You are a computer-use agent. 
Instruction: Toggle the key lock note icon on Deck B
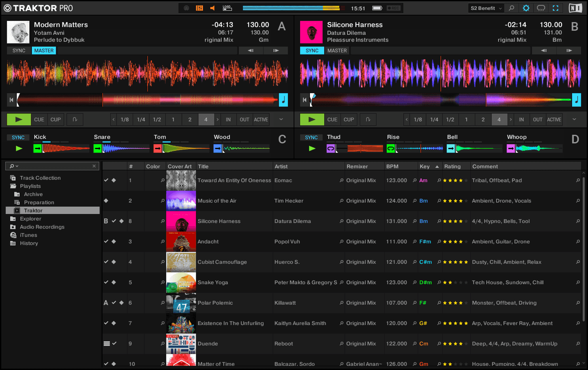click(576, 100)
